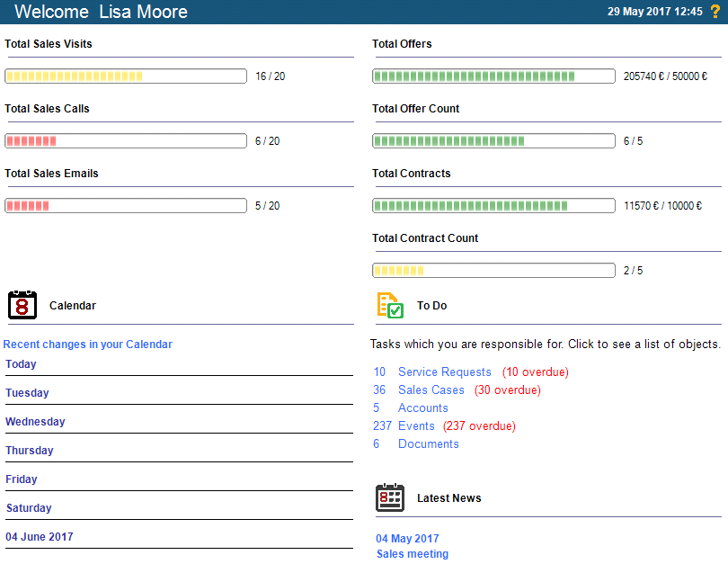The width and height of the screenshot is (728, 564).
Task: Open the 04 May 2017 news date
Action: (x=407, y=539)
